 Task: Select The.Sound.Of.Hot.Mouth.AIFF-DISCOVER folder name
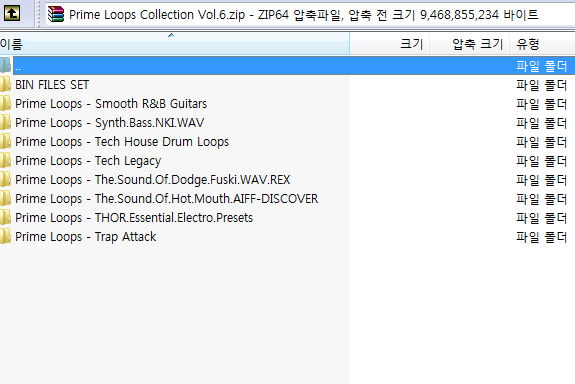click(x=206, y=199)
